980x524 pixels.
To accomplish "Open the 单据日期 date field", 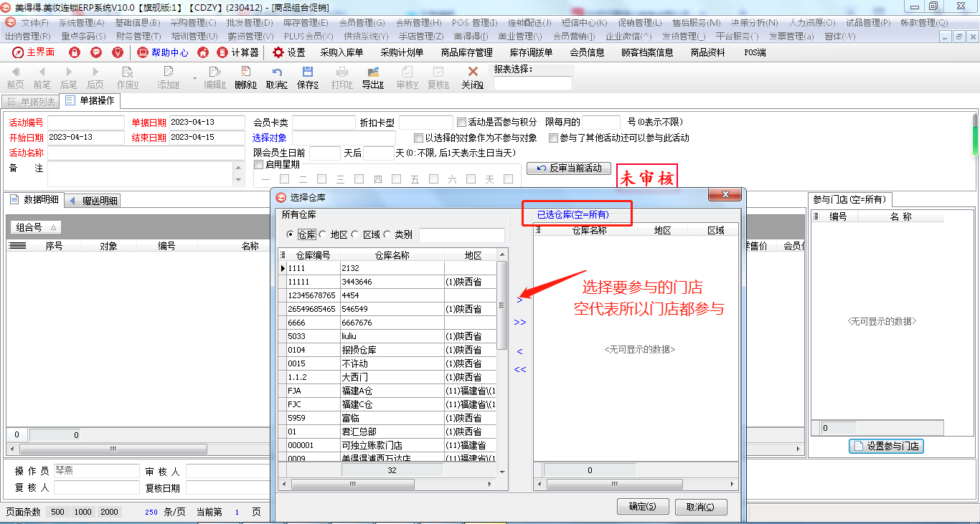I will tap(207, 123).
